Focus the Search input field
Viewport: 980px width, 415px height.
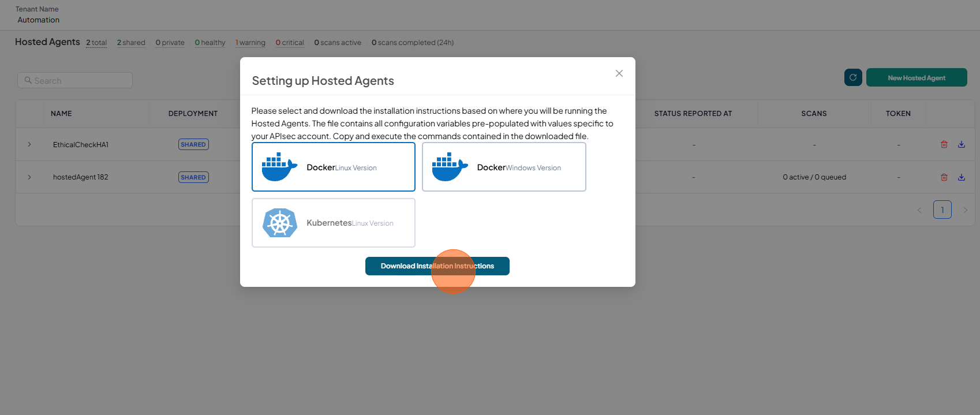pyautogui.click(x=75, y=80)
